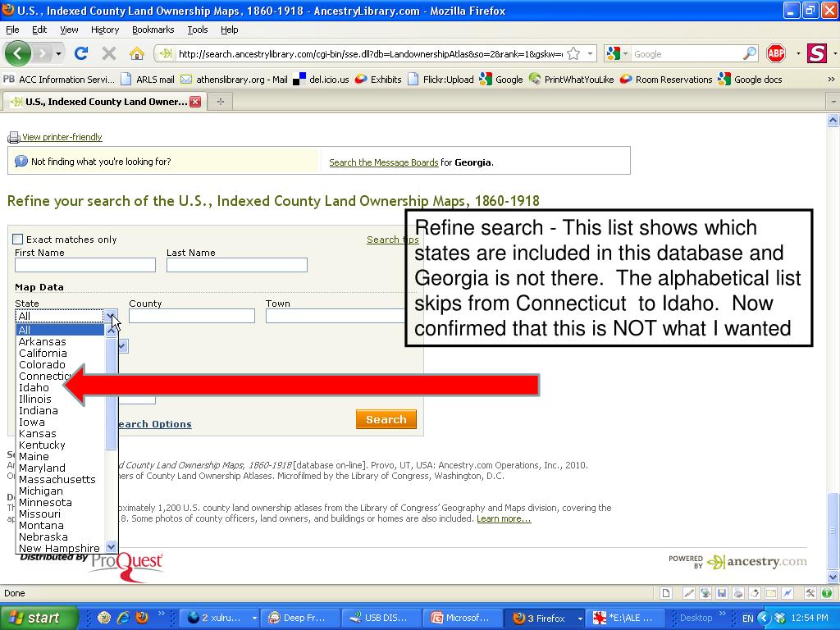Viewport: 840px width, 630px height.
Task: Open the File menu
Action: (x=12, y=30)
